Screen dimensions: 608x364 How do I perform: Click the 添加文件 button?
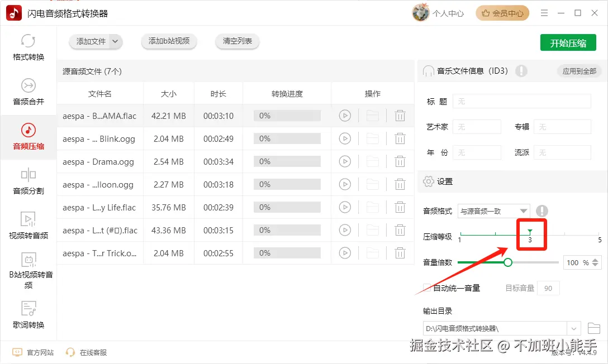(x=91, y=41)
